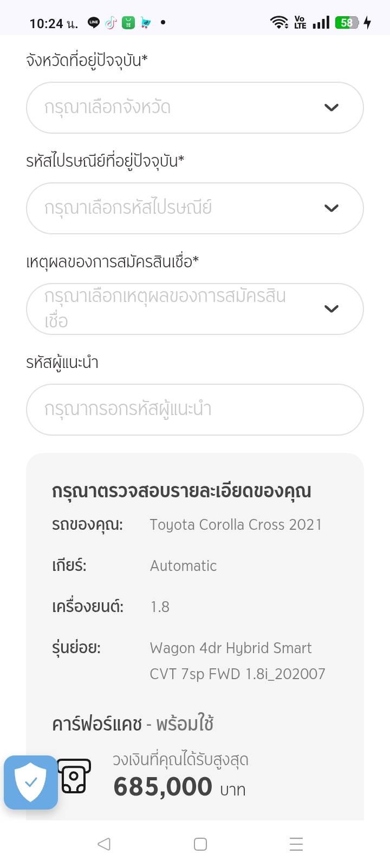Click the chevron arrow in province field
This screenshot has width=390, height=868.
(331, 108)
